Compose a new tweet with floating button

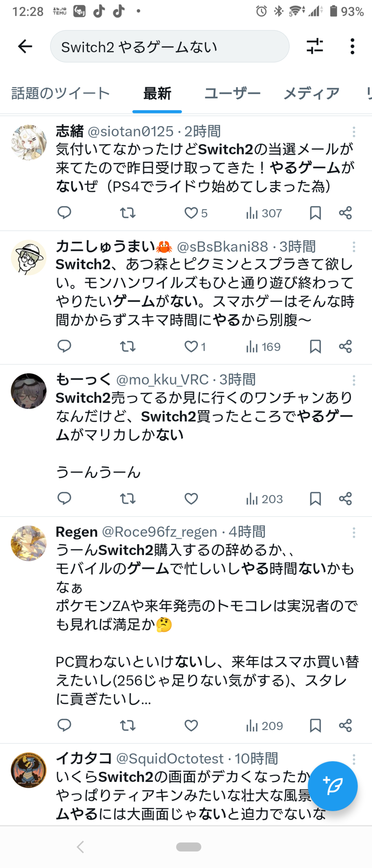click(x=332, y=786)
